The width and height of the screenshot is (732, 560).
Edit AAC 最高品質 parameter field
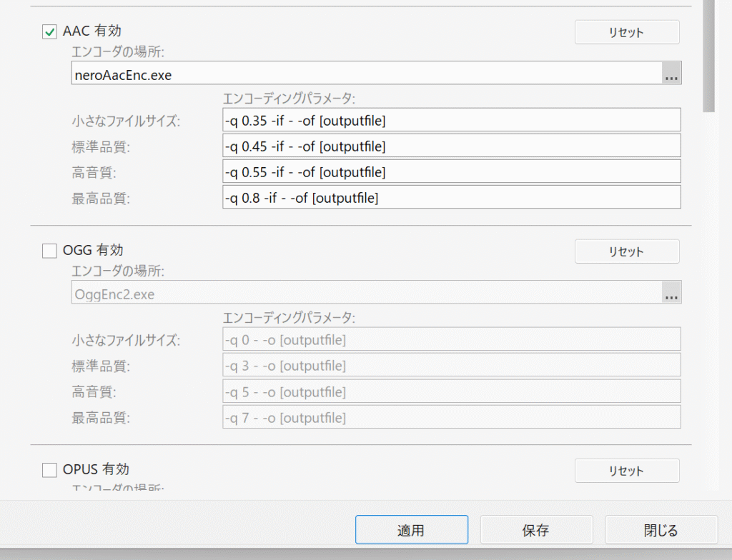(450, 198)
